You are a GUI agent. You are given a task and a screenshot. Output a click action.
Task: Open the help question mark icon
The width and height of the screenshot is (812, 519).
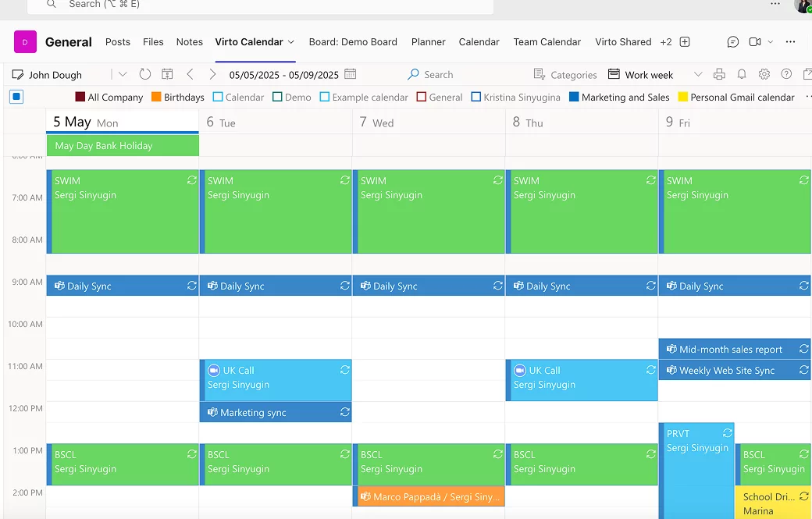pyautogui.click(x=787, y=74)
